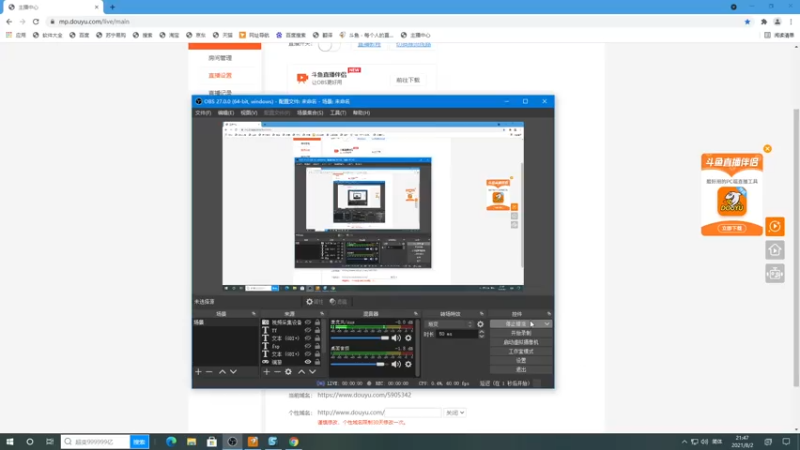This screenshot has height=450, width=800.
Task: Toggle visibility of the 'fr' text source
Action: click(308, 331)
